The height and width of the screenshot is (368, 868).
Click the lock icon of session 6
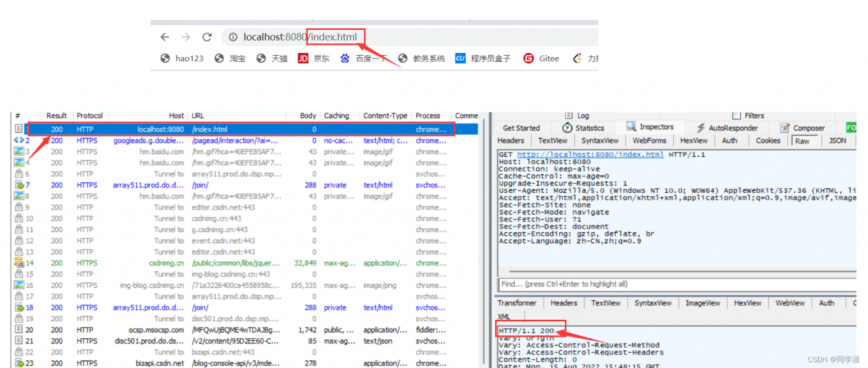click(x=19, y=174)
